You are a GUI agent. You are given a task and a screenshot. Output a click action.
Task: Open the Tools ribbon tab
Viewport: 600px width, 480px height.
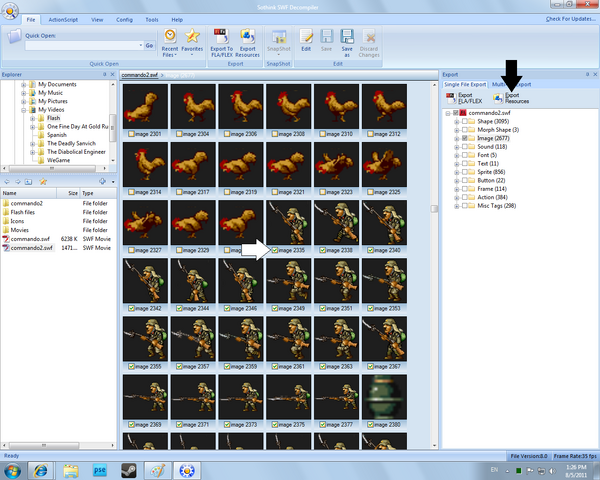coord(152,20)
